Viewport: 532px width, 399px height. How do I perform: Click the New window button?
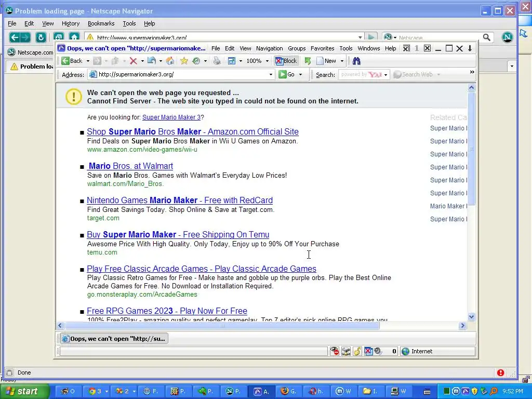click(x=326, y=61)
